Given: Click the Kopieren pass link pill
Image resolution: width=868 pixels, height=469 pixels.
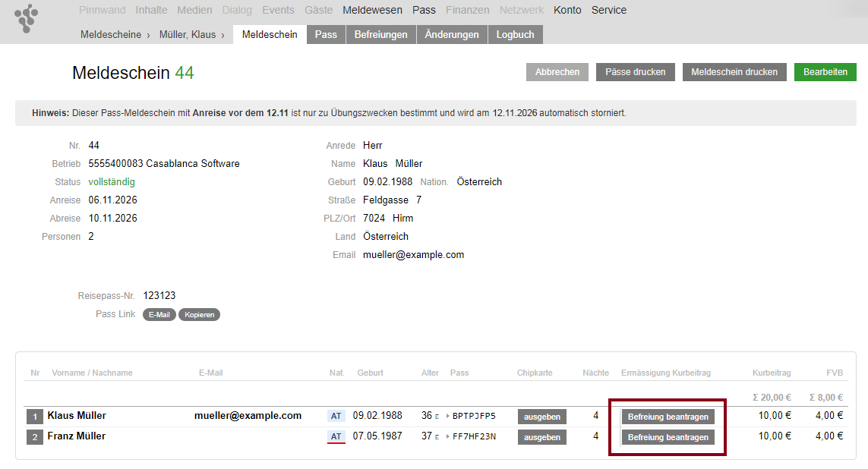Looking at the screenshot, I should tap(199, 314).
